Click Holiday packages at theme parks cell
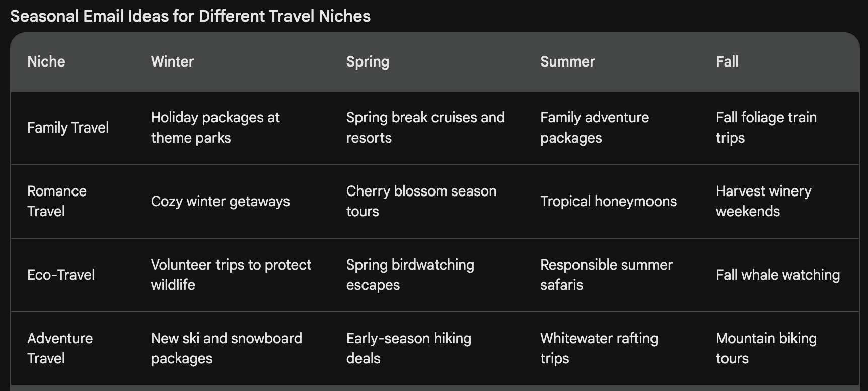Image resolution: width=868 pixels, height=391 pixels. [x=215, y=127]
